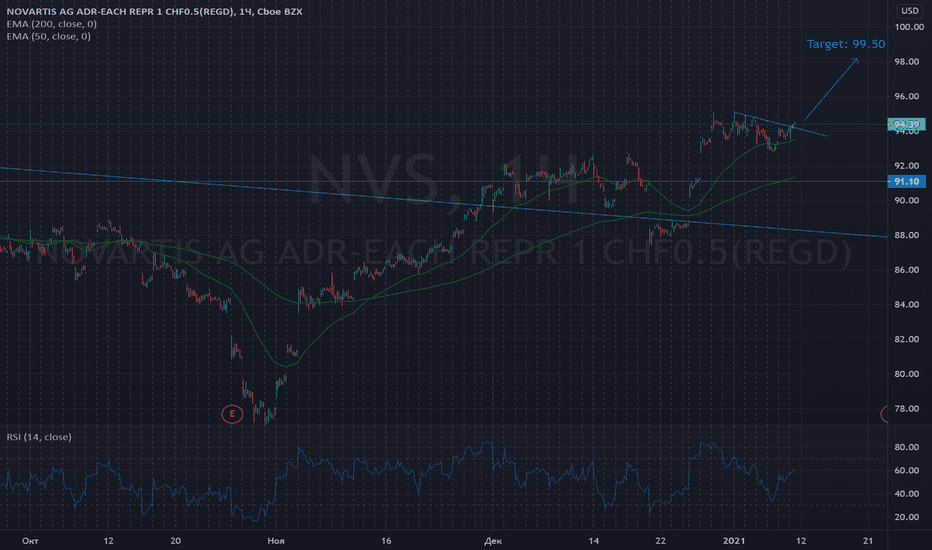The height and width of the screenshot is (550, 932).
Task: Click the RSI 20.00 axis value
Action: point(906,517)
